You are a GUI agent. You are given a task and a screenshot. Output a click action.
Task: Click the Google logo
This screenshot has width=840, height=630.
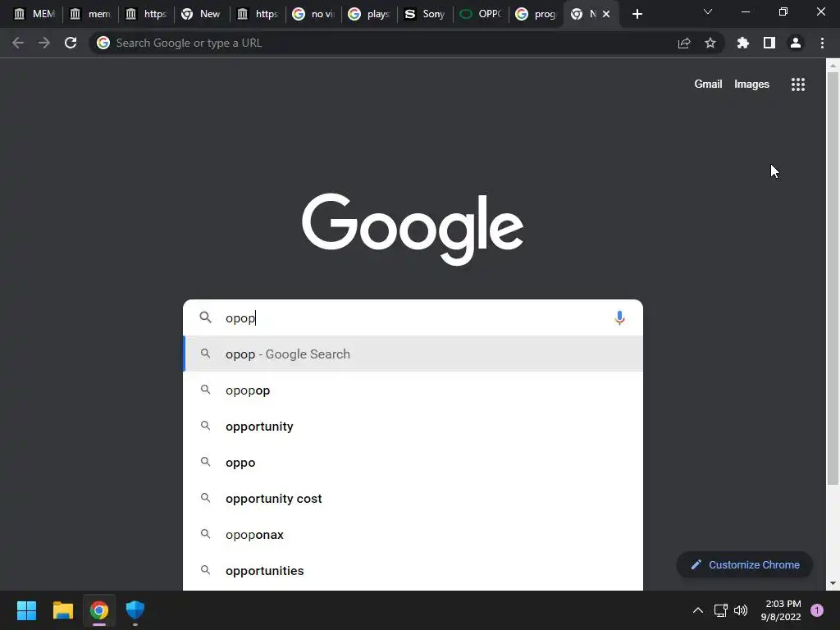click(413, 229)
